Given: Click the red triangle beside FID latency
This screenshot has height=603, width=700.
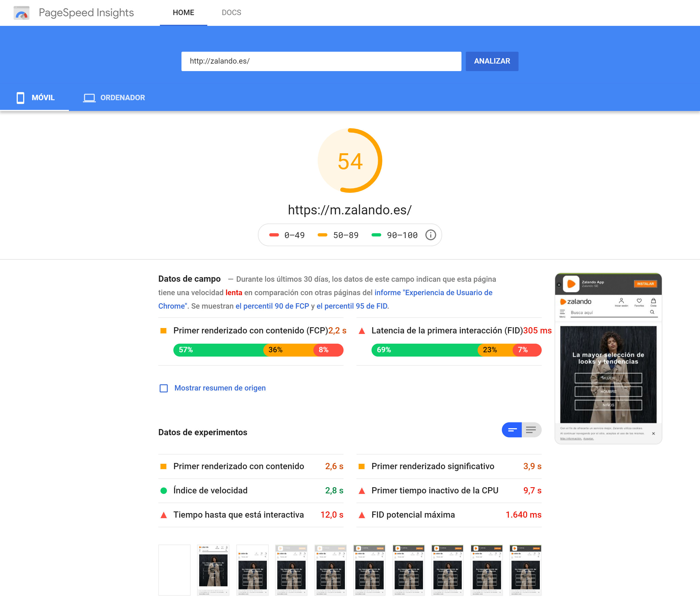Looking at the screenshot, I should (362, 330).
